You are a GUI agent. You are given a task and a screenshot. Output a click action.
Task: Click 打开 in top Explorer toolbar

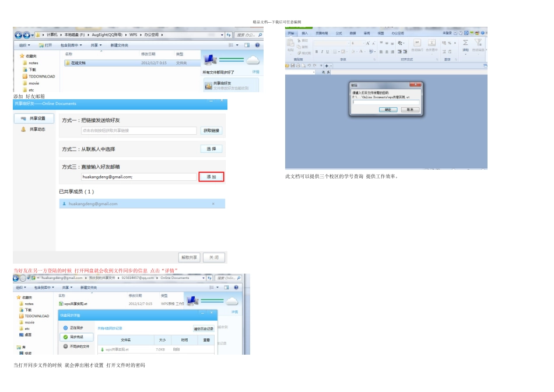(x=45, y=45)
